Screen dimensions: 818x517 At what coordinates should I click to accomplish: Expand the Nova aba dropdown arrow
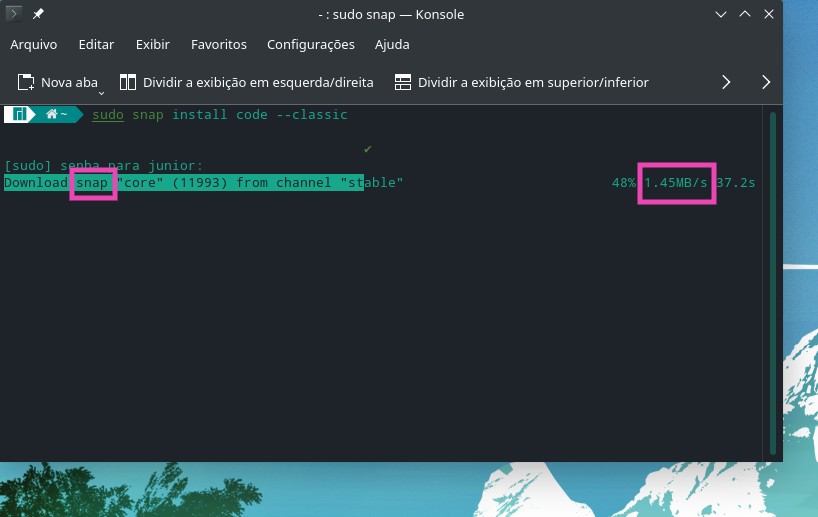point(101,93)
